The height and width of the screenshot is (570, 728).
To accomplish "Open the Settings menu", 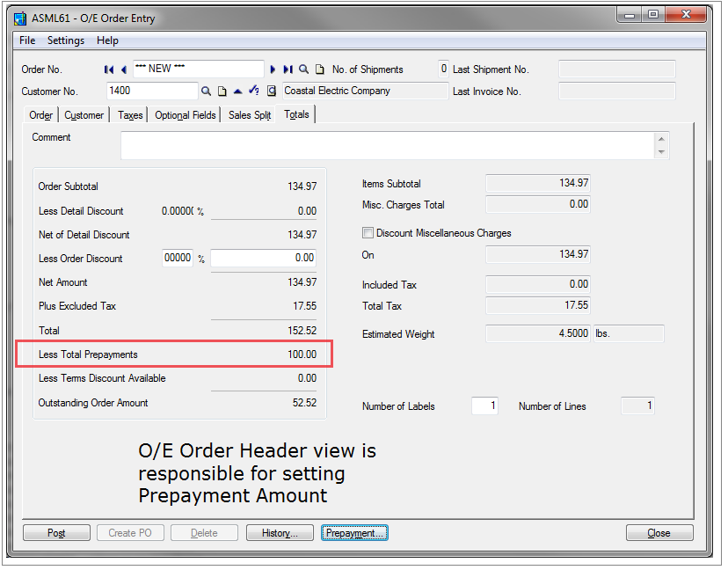I will point(66,40).
